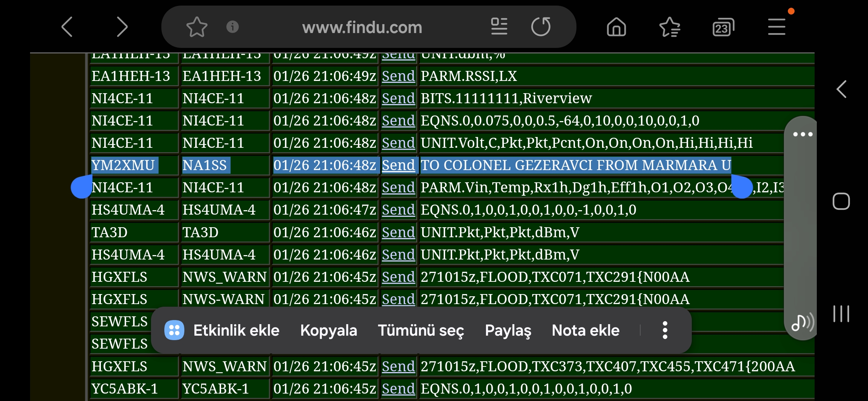Open the browser hamburger menu
Screen dimensions: 868x401
tap(777, 27)
